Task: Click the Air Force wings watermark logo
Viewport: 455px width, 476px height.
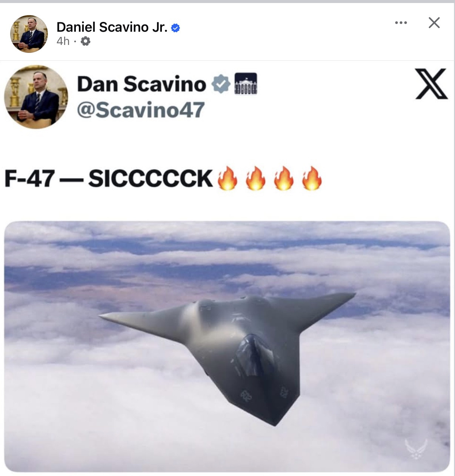Action: point(416,449)
